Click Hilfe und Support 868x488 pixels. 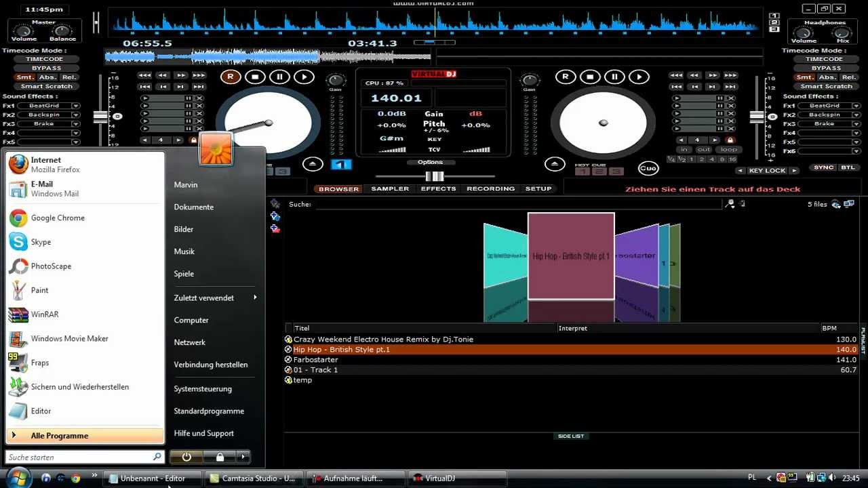(203, 433)
